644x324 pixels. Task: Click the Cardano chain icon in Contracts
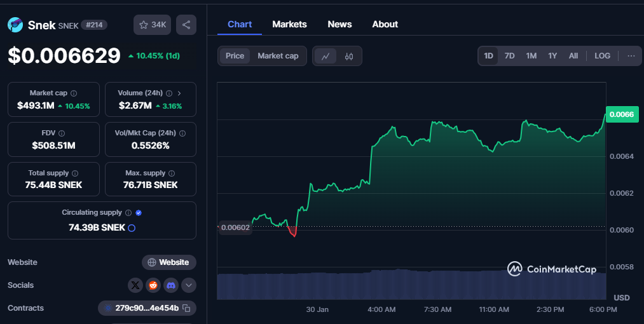coord(108,308)
